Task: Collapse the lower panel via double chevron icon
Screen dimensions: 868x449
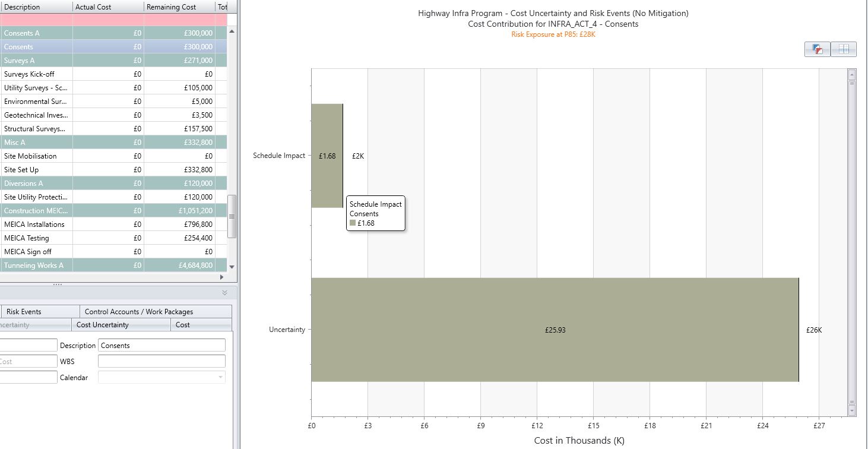Action: coord(224,293)
